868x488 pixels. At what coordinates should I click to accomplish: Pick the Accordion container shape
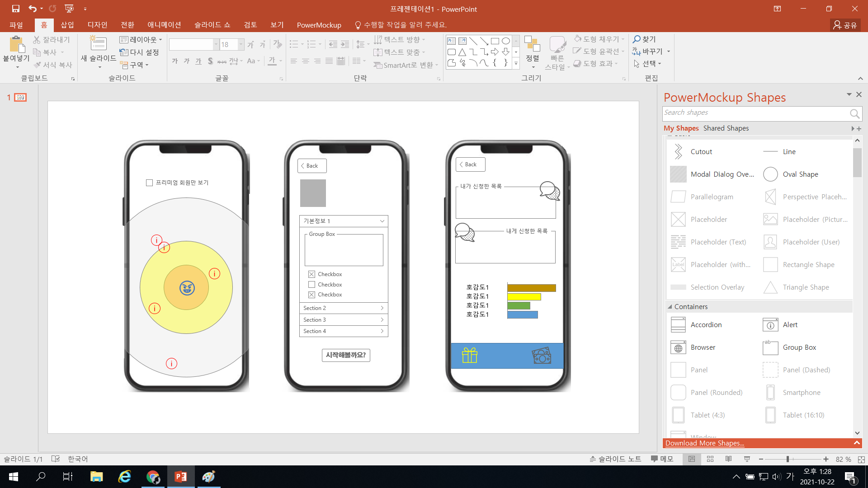pos(678,324)
